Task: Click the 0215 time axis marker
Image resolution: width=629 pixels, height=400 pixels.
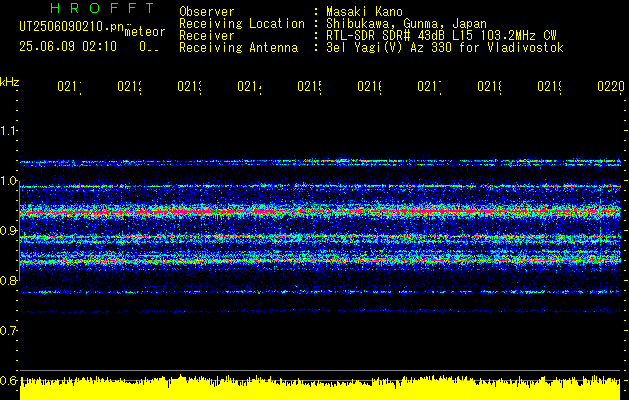Action: point(309,86)
